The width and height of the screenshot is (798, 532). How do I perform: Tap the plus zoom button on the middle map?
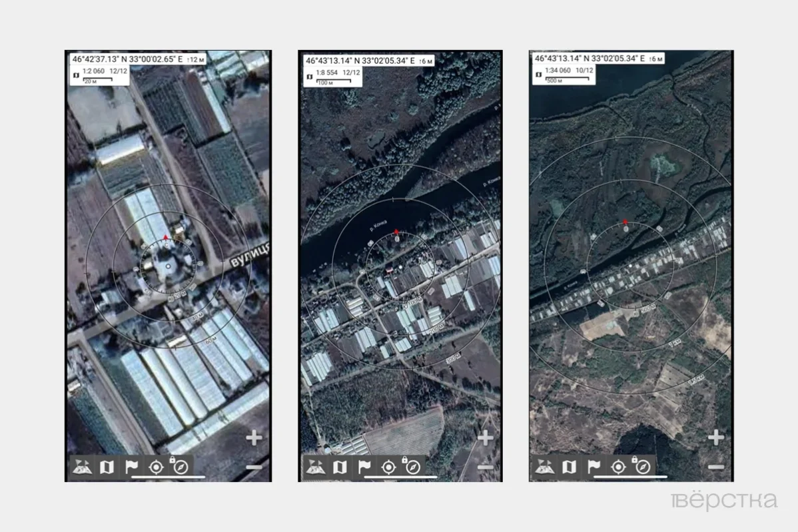coord(486,438)
